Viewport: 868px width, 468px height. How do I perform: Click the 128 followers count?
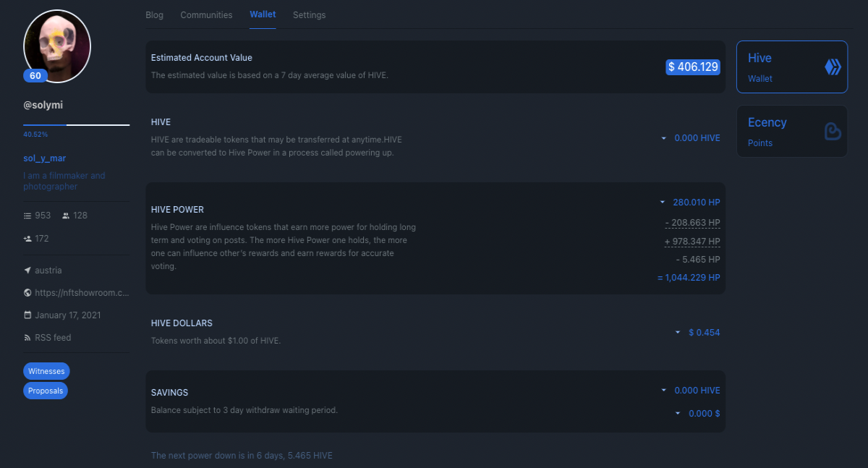click(x=80, y=216)
